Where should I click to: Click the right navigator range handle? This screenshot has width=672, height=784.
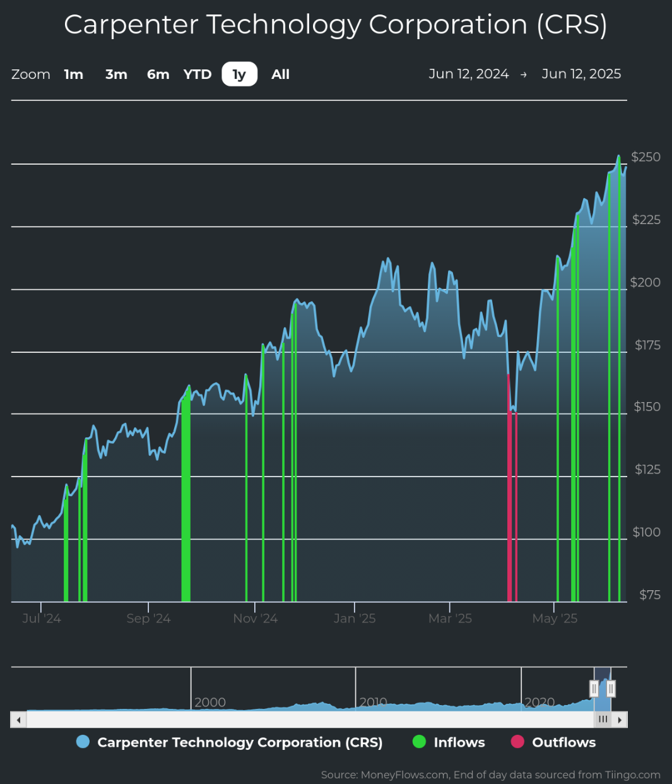coord(611,689)
